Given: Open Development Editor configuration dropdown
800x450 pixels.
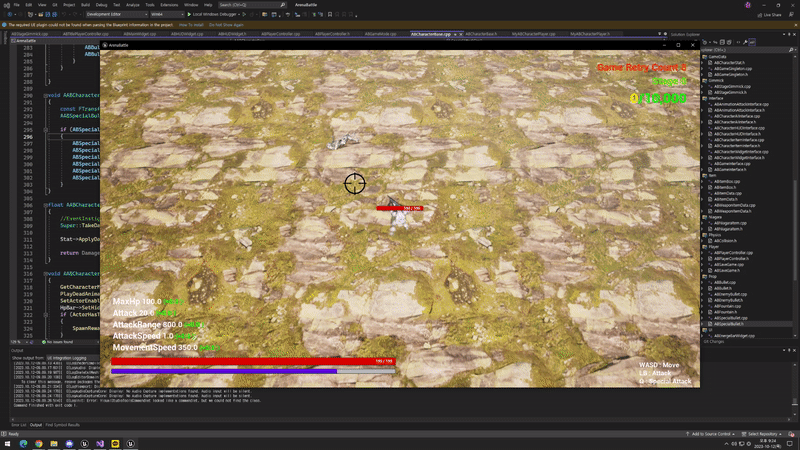Looking at the screenshot, I should tap(117, 14).
